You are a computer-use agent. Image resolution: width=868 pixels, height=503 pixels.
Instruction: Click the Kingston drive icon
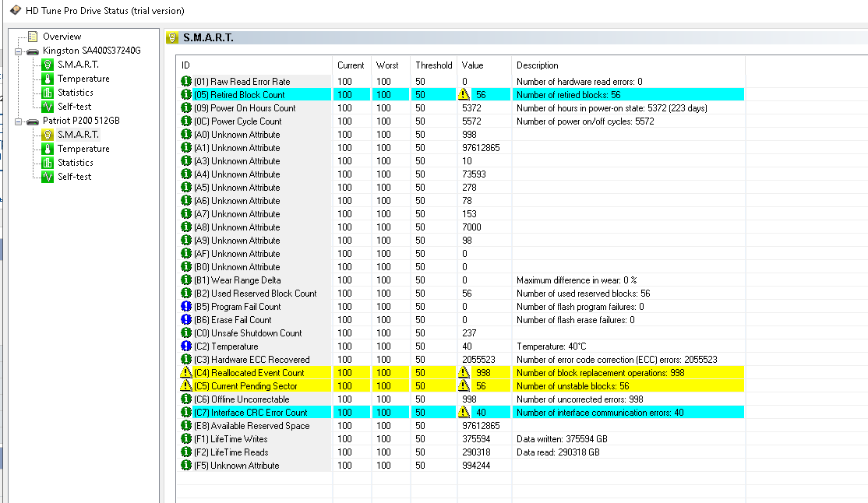(x=33, y=51)
